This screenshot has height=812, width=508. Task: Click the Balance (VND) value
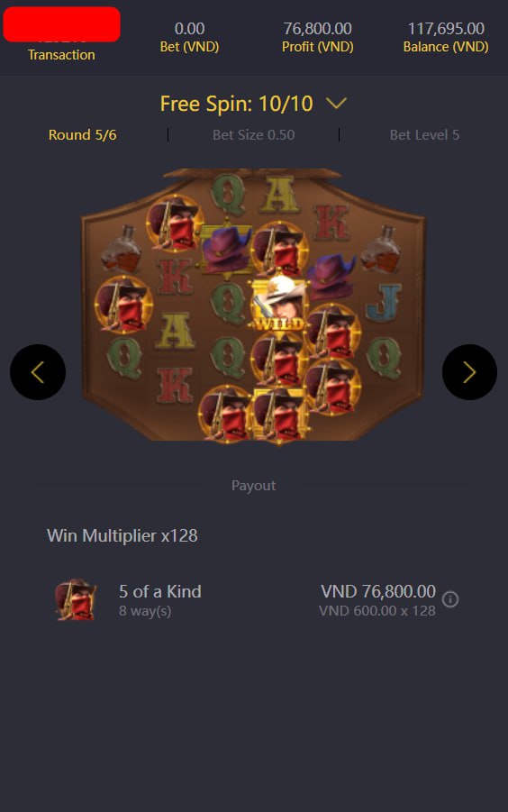pyautogui.click(x=446, y=29)
